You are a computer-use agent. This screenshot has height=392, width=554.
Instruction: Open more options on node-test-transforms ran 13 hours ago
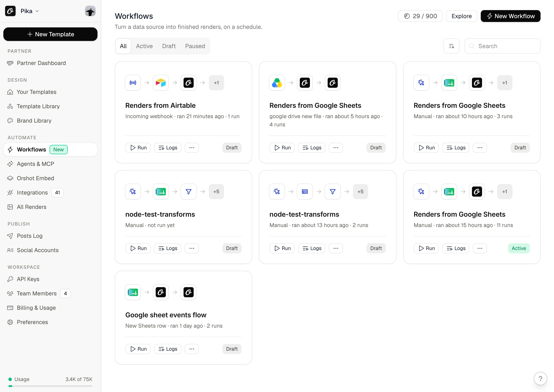(336, 248)
